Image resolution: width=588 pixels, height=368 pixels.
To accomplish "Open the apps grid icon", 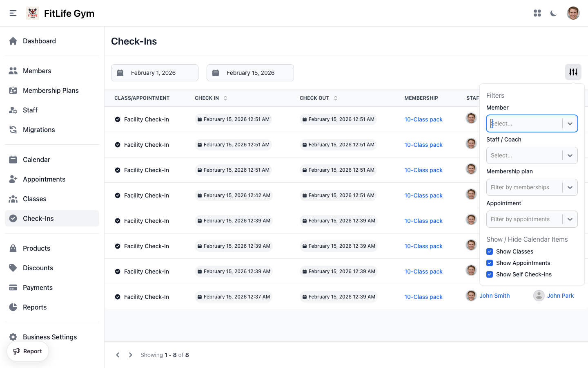I will (x=537, y=13).
